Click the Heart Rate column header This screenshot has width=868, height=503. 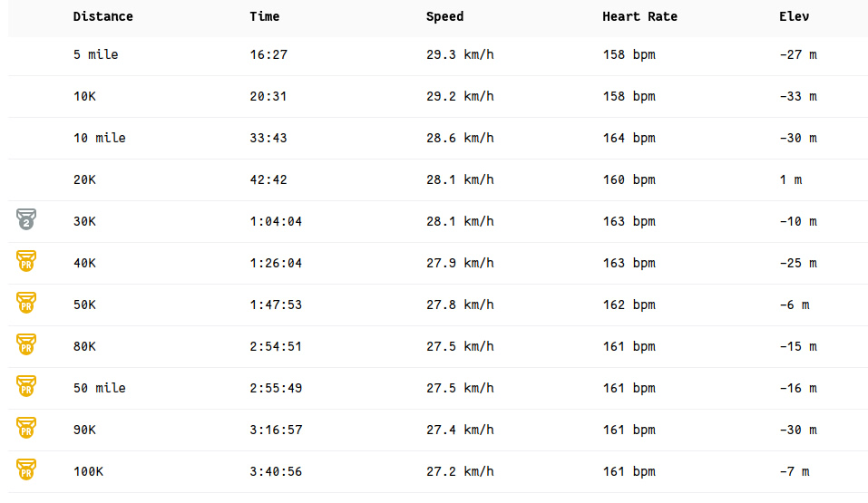(x=639, y=16)
